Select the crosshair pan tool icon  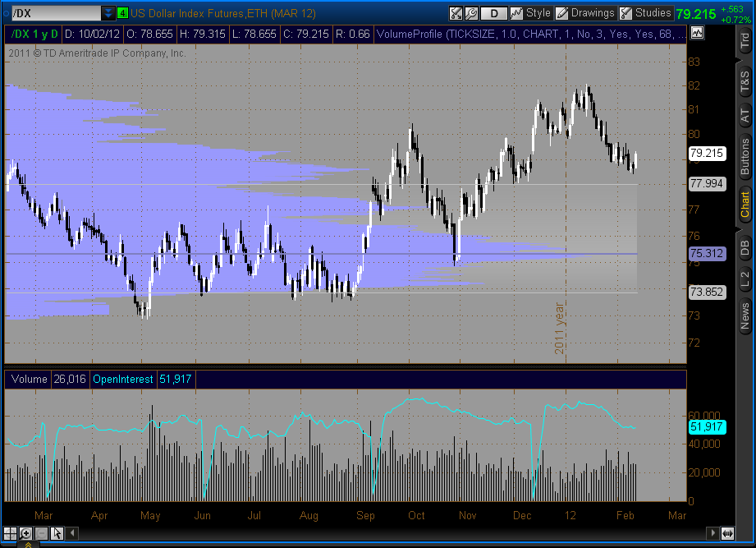click(11, 533)
